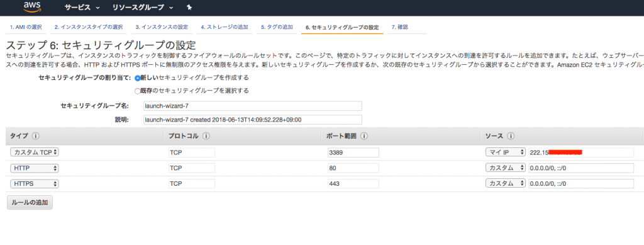This screenshot has height=245, width=644.
Task: Click the port range field showing 3389
Action: click(x=353, y=152)
